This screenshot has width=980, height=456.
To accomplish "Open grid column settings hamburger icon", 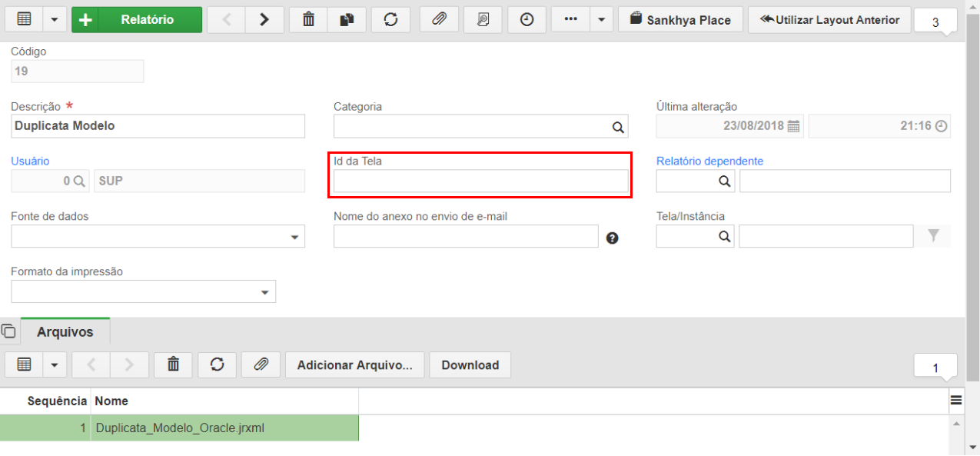I will pyautogui.click(x=956, y=400).
